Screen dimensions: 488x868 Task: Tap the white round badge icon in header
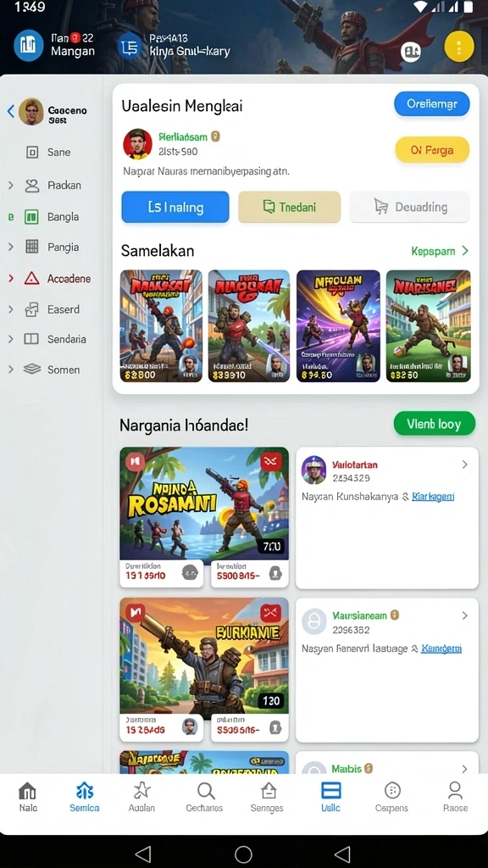coord(411,52)
